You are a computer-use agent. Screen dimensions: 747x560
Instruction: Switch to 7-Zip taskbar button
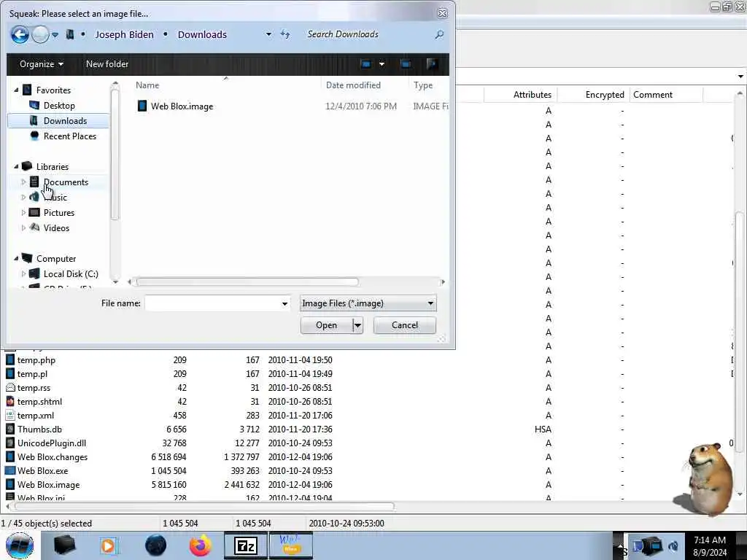point(246,545)
